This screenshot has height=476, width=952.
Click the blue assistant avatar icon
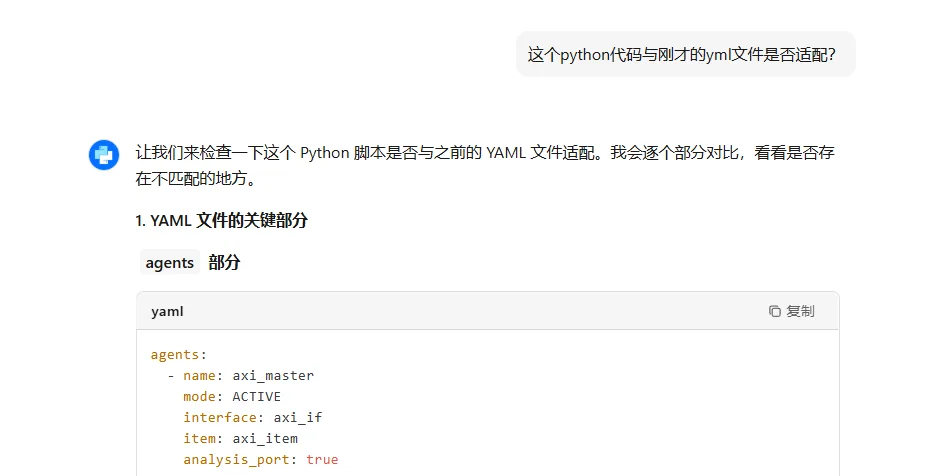pyautogui.click(x=104, y=154)
